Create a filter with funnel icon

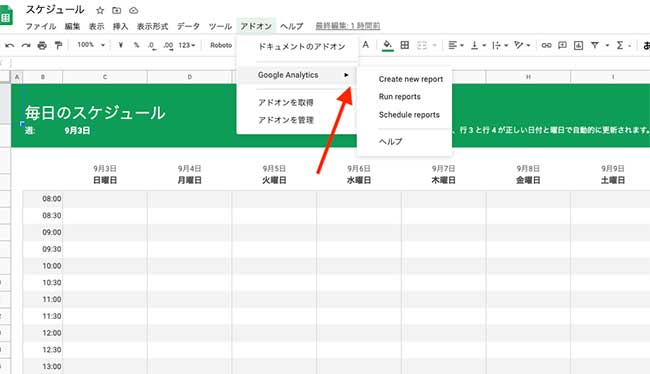point(594,45)
